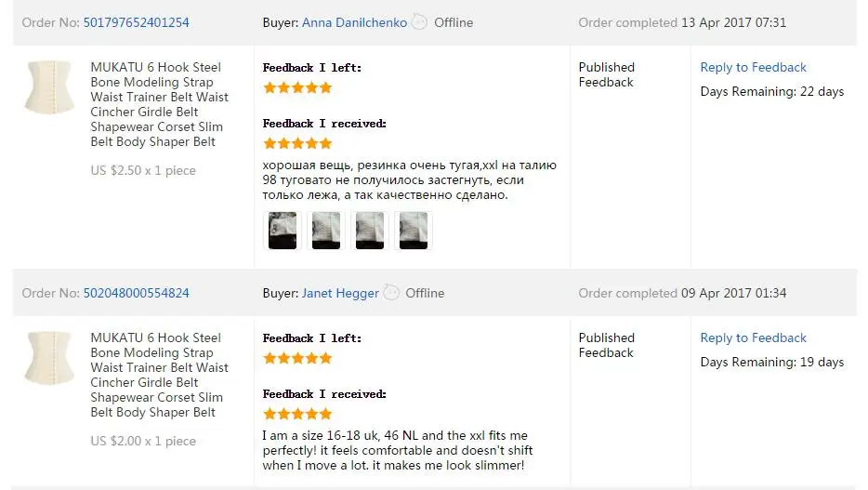Screen dimensions: 868x490
Task: Open first review photo thumbnail
Action: tap(283, 231)
